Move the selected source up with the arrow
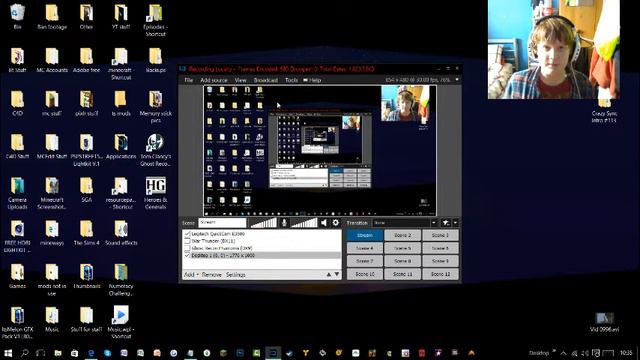 tap(329, 275)
